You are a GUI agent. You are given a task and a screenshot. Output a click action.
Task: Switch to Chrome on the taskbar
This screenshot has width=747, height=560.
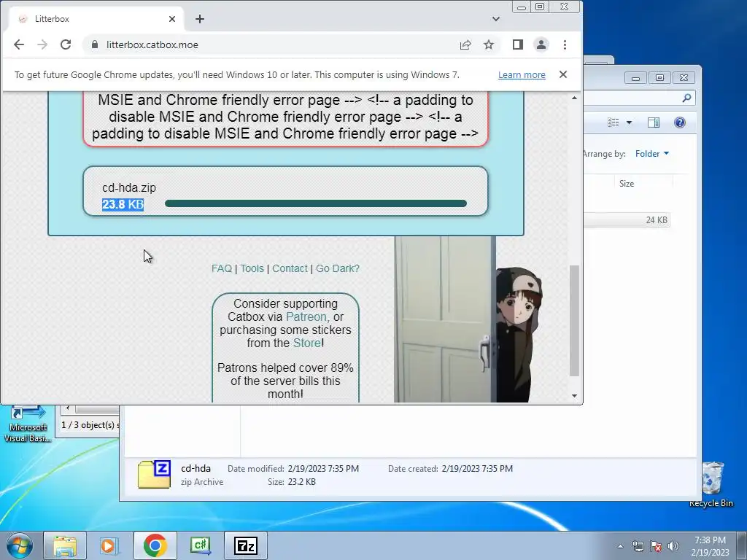(155, 545)
